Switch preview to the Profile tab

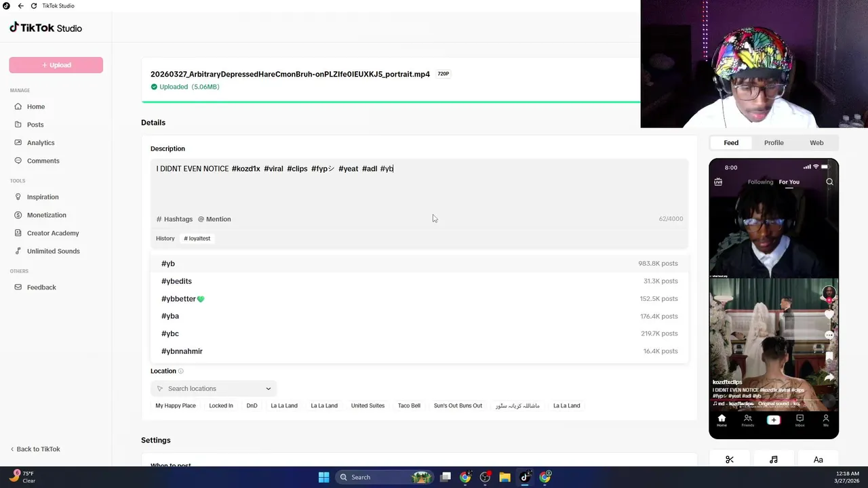click(774, 143)
